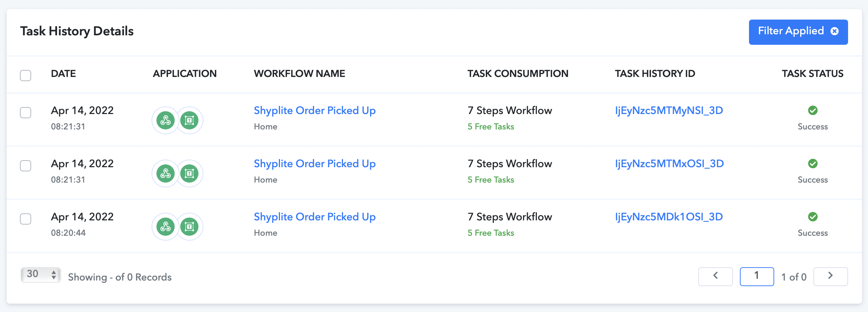The height and width of the screenshot is (312, 868).
Task: Toggle the select-all checkbox in header
Action: tap(26, 75)
